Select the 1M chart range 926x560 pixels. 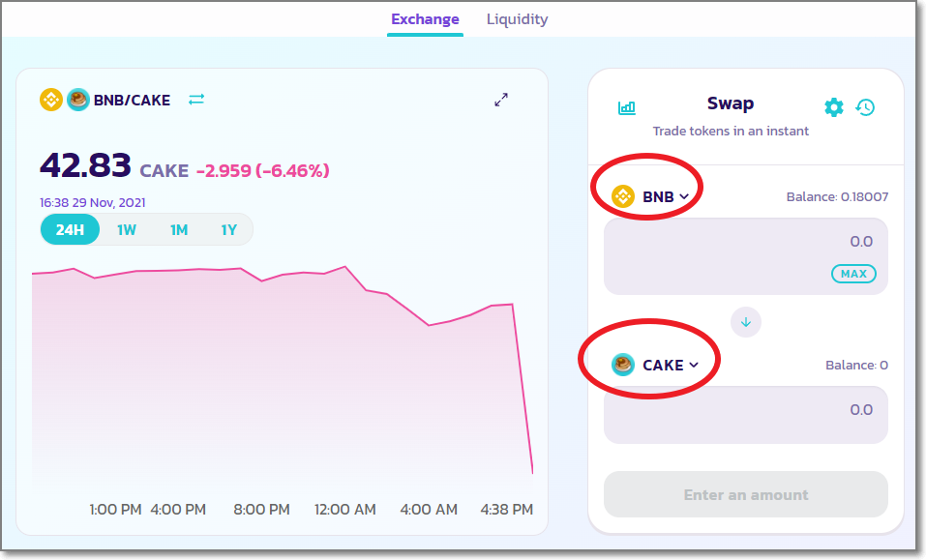tap(179, 229)
